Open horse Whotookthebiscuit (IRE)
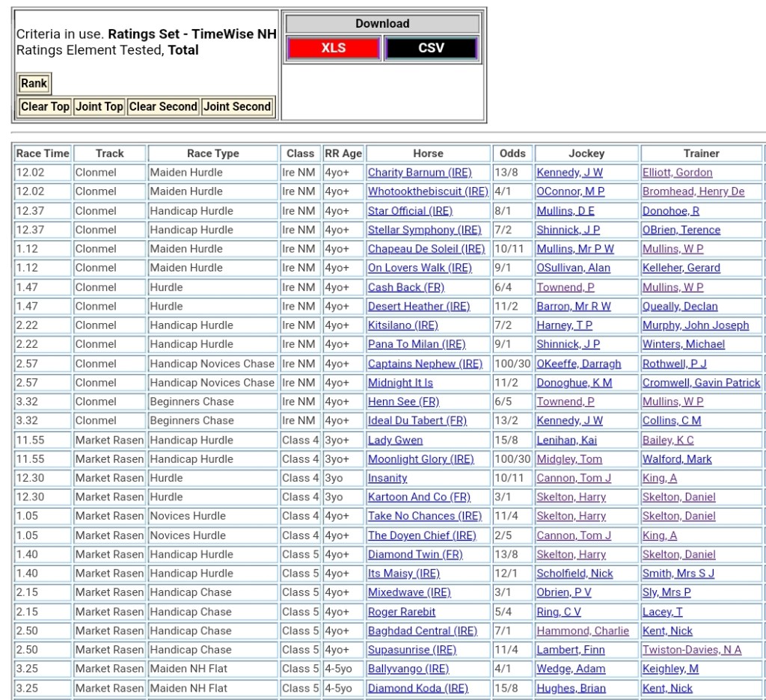Image resolution: width=766 pixels, height=700 pixels. [427, 191]
